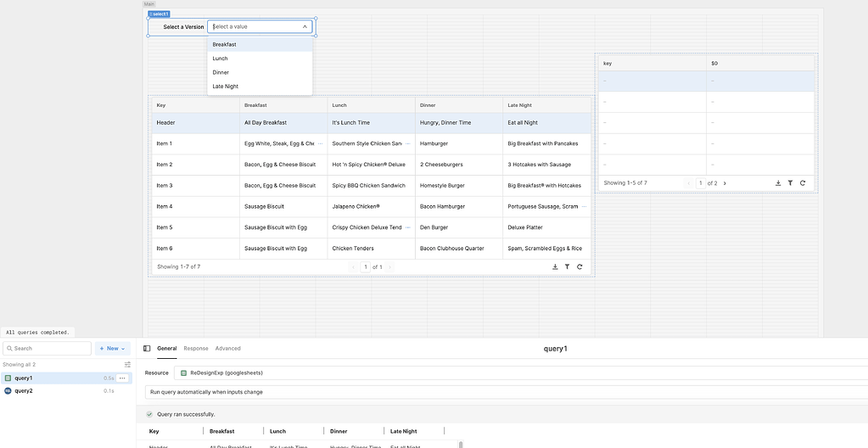The width and height of the screenshot is (868, 448).
Task: Open query list filter settings icon
Action: pyautogui.click(x=128, y=364)
